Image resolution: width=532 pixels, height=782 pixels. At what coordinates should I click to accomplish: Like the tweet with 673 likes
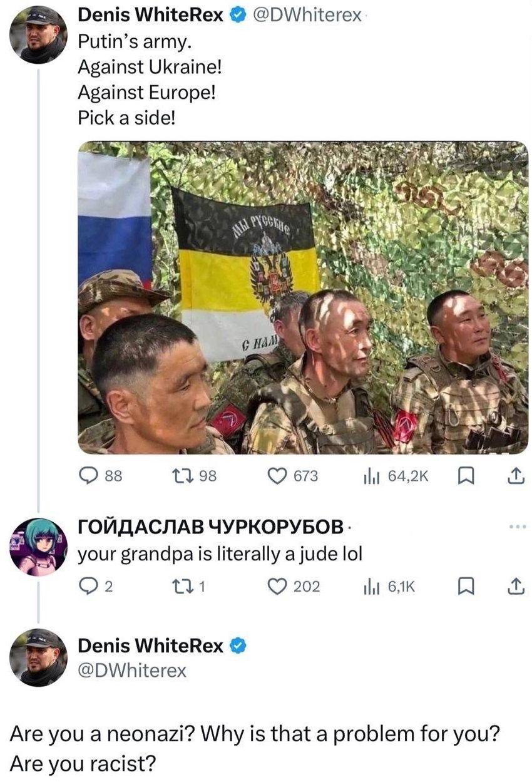point(293,476)
